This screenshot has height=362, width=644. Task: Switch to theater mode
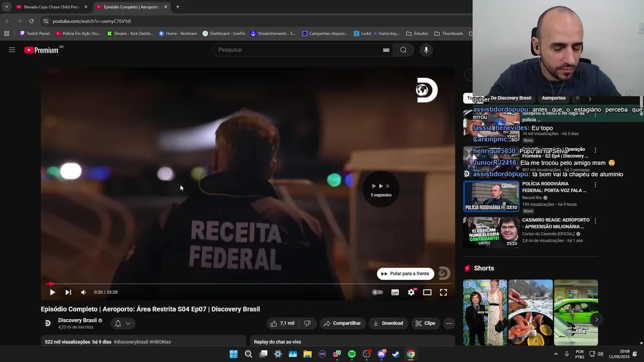(x=427, y=292)
